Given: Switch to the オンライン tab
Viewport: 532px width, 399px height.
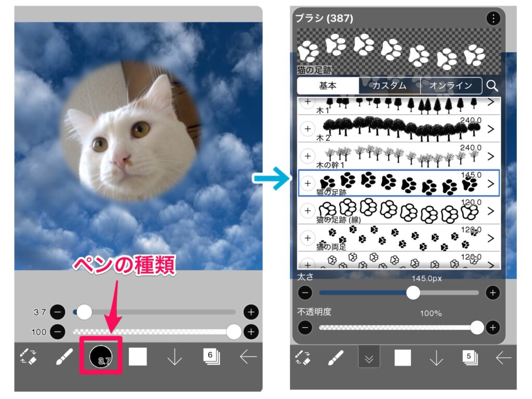Looking at the screenshot, I should [x=451, y=86].
